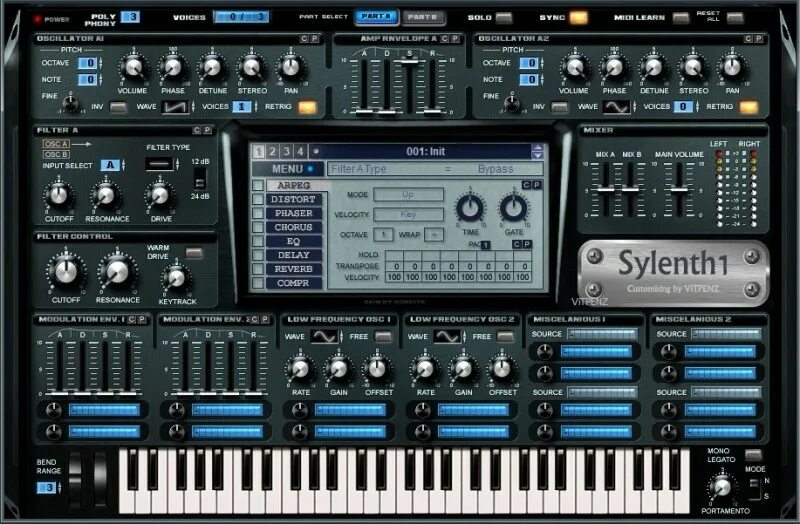Toggle Oscillator A1 Inv switch
The image size is (800, 524).
(x=118, y=107)
